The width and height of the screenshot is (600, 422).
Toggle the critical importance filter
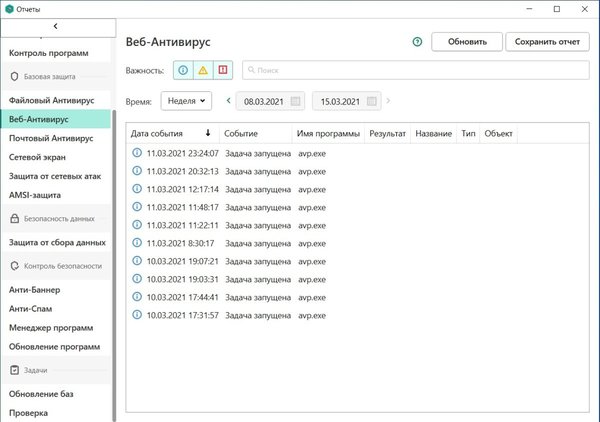click(222, 71)
